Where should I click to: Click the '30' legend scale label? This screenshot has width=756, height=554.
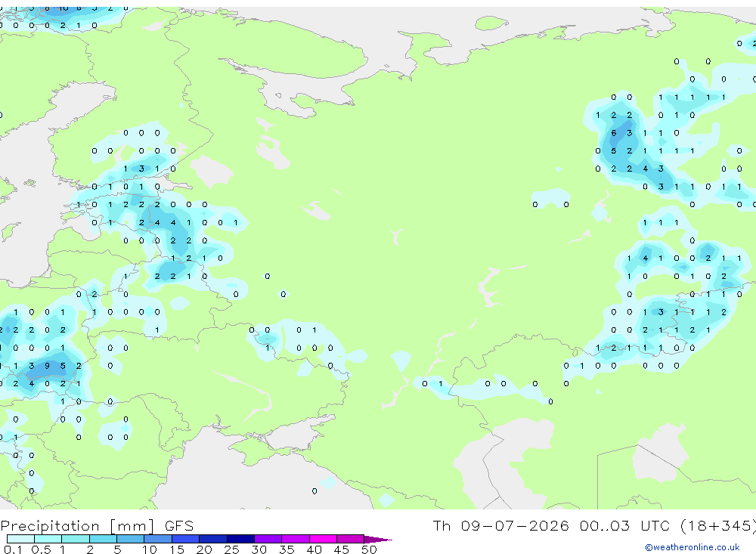coord(259,549)
